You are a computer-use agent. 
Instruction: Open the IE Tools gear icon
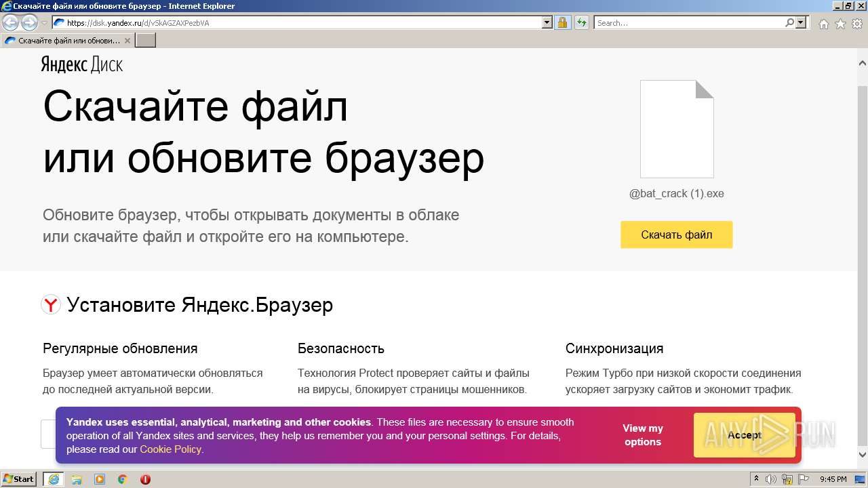[856, 24]
